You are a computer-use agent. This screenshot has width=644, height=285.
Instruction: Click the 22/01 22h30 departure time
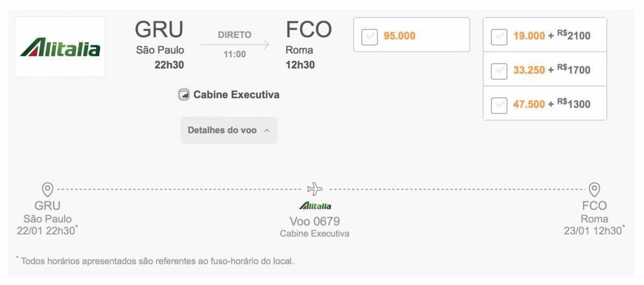[x=47, y=231]
